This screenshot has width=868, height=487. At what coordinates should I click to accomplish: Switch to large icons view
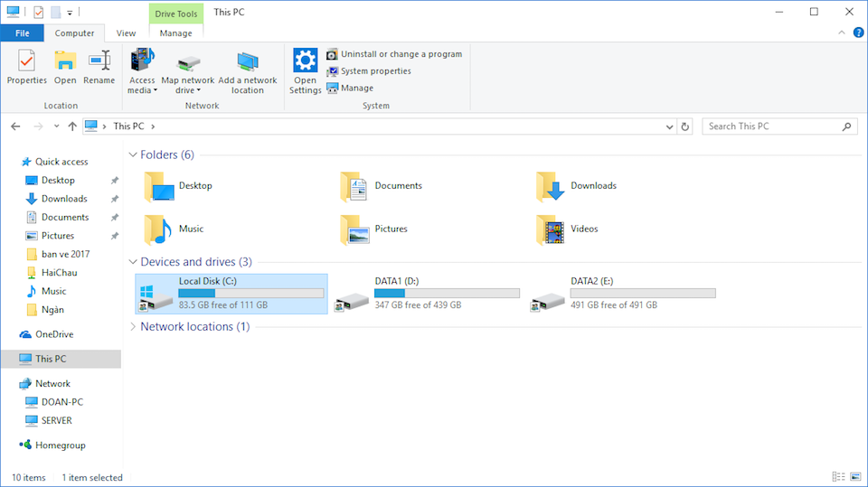coord(856,476)
